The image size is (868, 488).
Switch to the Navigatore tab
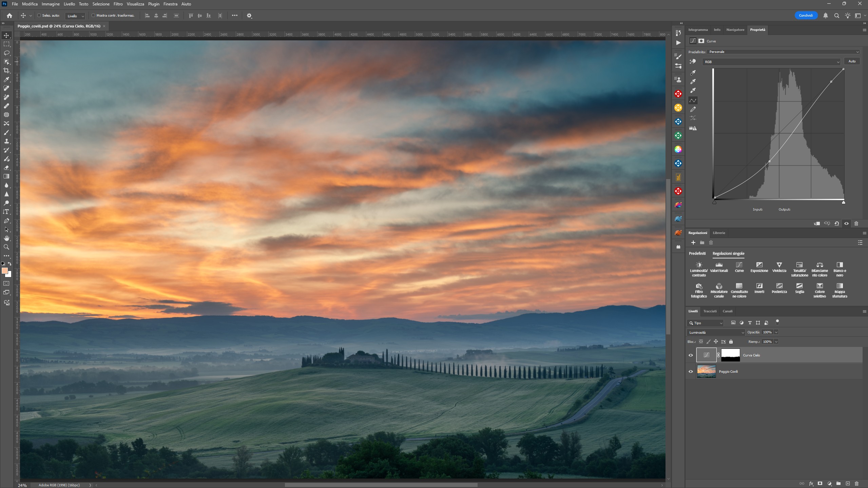click(x=735, y=30)
